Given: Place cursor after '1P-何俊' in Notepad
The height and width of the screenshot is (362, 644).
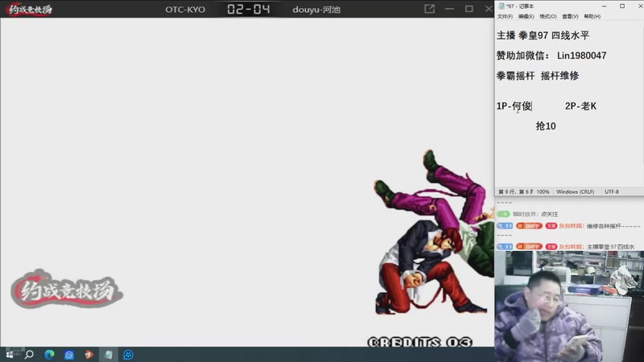Looking at the screenshot, I should (x=532, y=106).
